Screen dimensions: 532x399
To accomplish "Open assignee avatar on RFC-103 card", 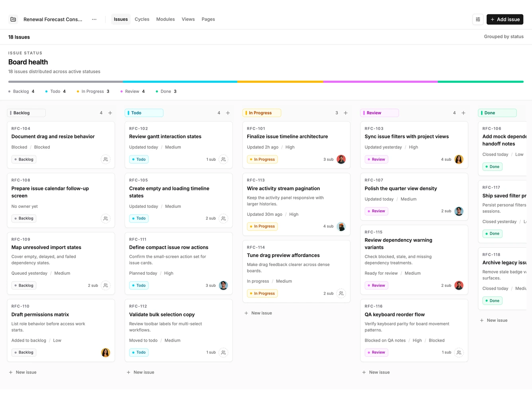I will [x=459, y=159].
